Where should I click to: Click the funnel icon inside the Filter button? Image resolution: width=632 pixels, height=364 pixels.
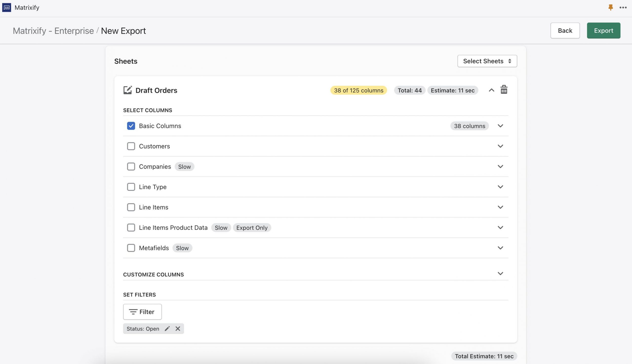134,312
